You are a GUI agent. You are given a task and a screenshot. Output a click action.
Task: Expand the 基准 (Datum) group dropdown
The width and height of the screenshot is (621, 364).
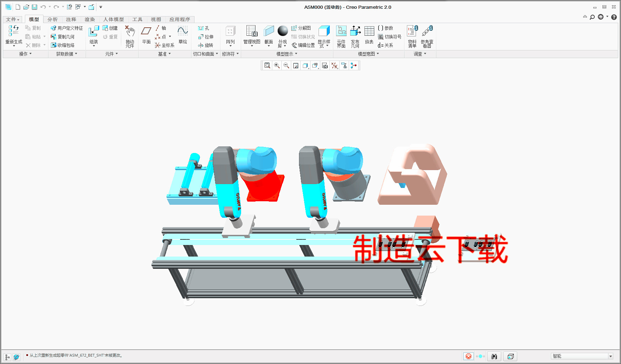(x=170, y=54)
